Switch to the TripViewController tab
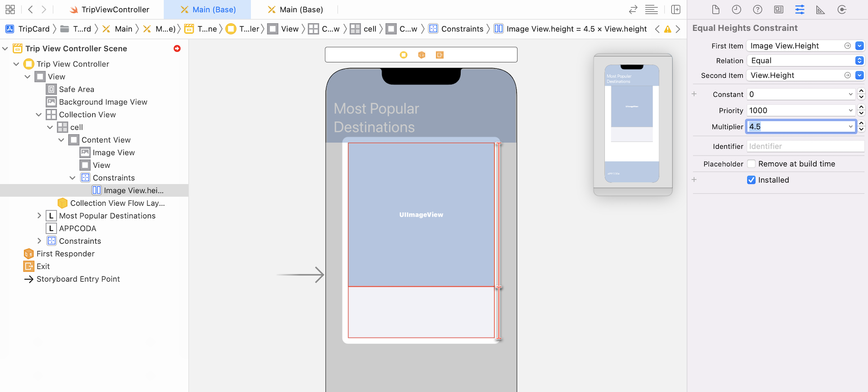 click(x=110, y=9)
